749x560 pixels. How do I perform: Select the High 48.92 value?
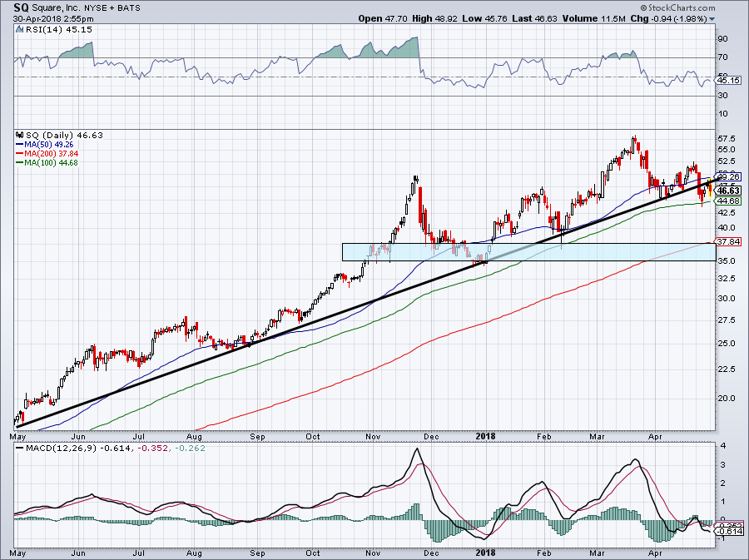click(x=434, y=18)
